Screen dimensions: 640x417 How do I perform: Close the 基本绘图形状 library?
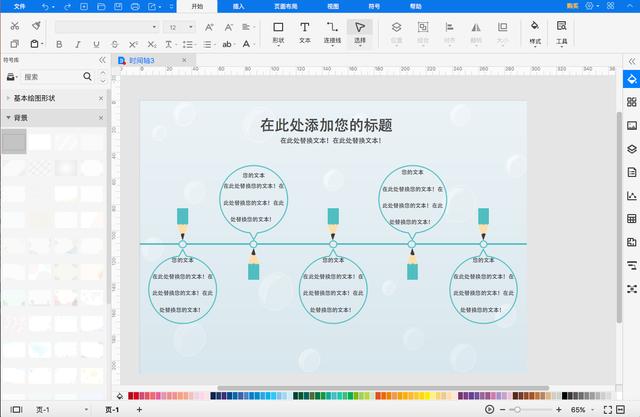101,98
